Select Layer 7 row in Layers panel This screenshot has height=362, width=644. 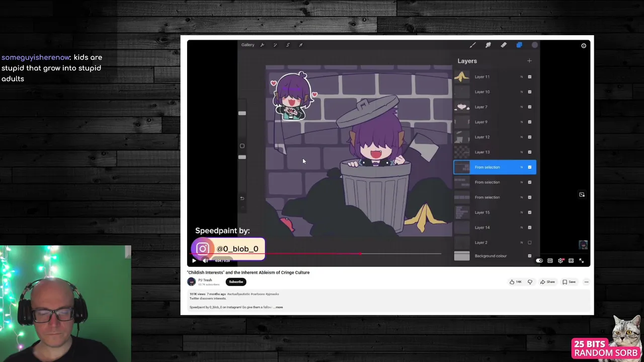coord(495,107)
